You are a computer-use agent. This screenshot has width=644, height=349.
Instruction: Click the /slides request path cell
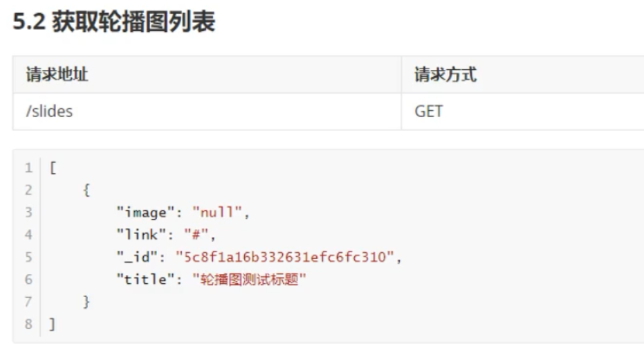49,111
